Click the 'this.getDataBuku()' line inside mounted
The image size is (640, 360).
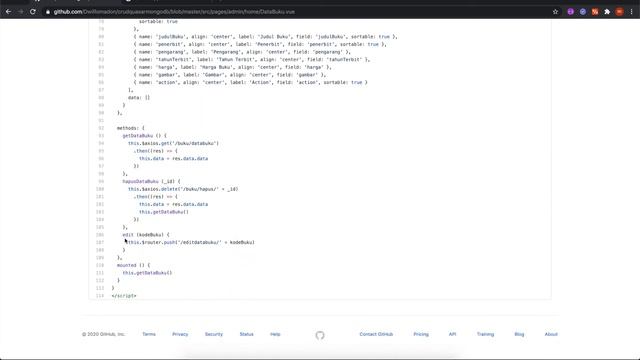[147, 273]
